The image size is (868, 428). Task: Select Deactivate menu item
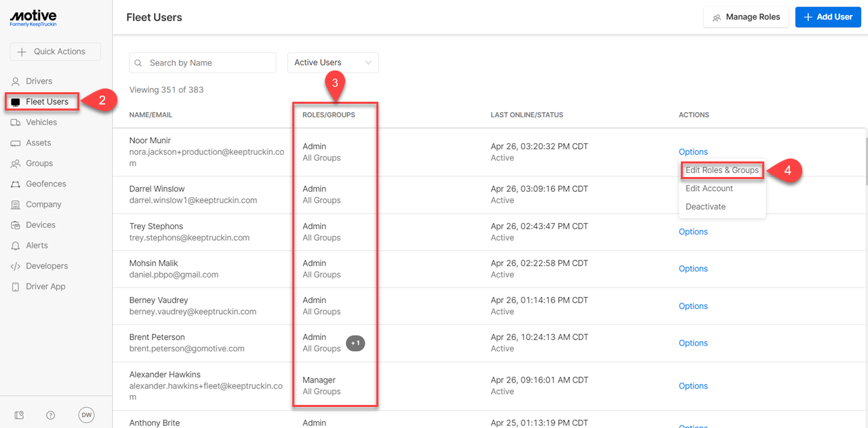(705, 207)
